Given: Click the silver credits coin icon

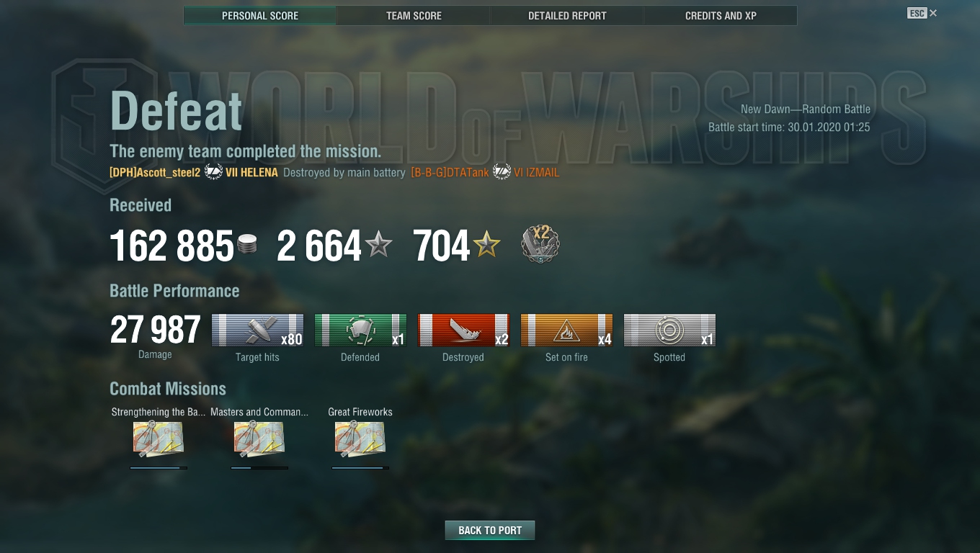Looking at the screenshot, I should click(247, 246).
